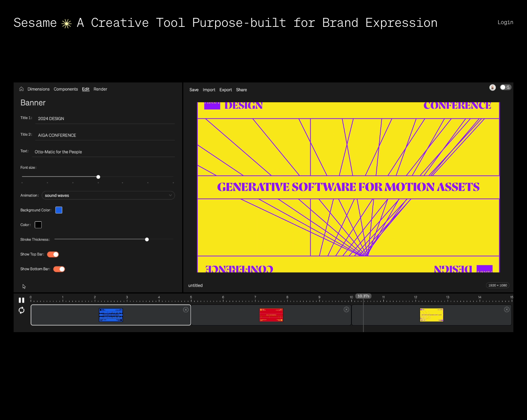
Task: Pause the timeline playback
Action: coord(21,300)
